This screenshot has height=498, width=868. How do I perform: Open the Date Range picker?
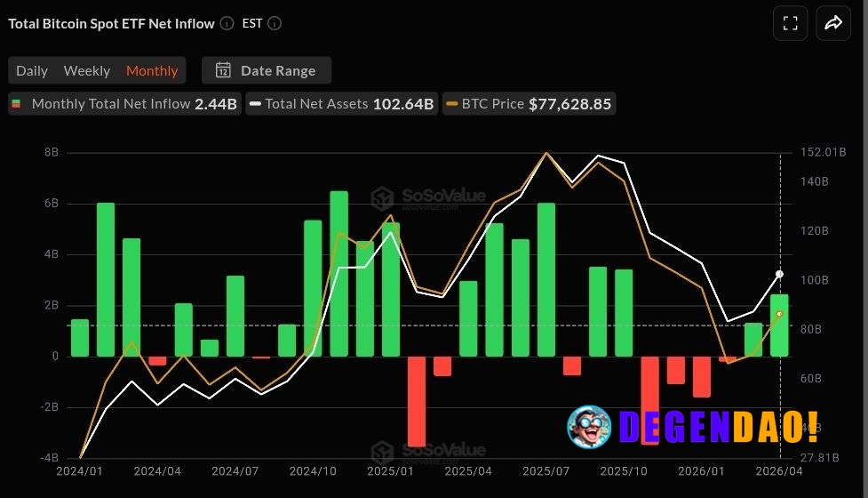click(x=267, y=70)
